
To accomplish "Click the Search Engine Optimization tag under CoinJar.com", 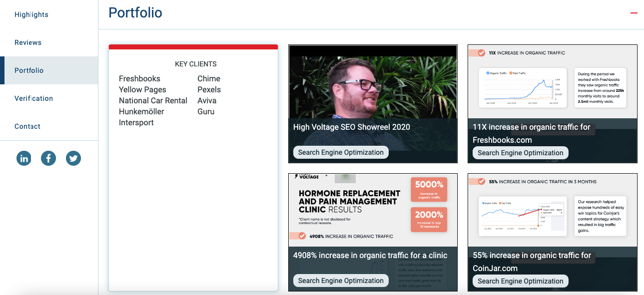I will coord(520,281).
